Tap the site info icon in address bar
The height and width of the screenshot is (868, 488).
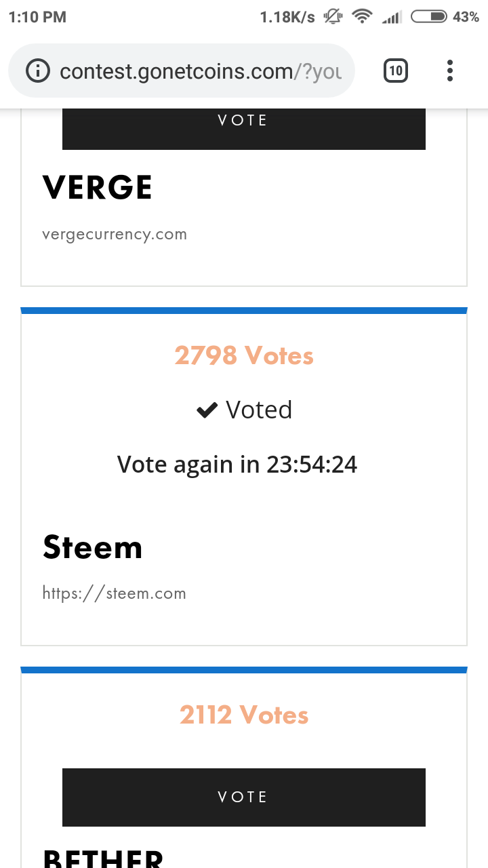pos(38,71)
